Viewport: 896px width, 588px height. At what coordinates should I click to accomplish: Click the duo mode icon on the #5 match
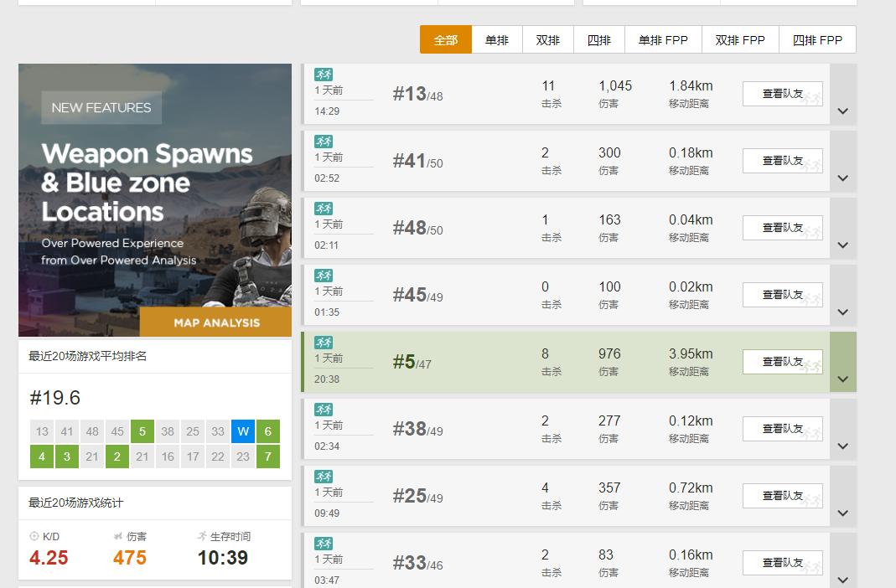[x=324, y=343]
